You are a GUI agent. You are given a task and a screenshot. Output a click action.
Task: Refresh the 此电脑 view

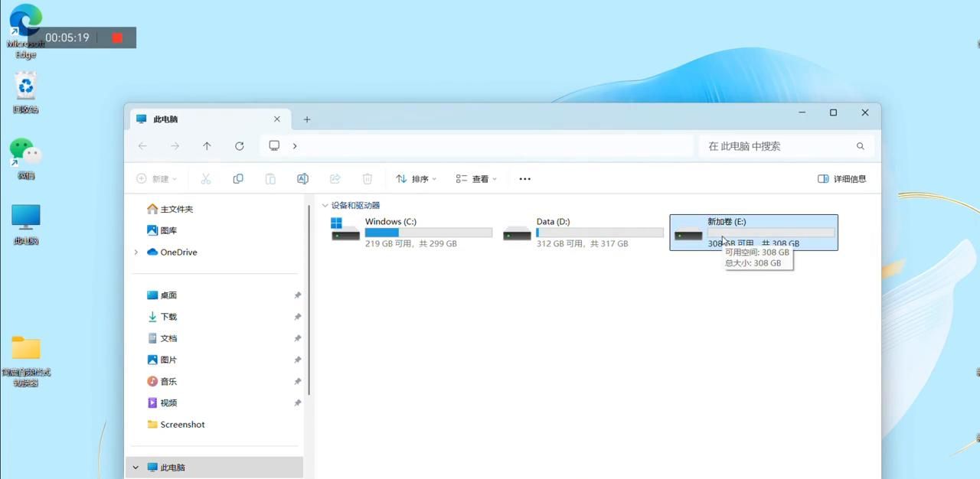[x=240, y=146]
